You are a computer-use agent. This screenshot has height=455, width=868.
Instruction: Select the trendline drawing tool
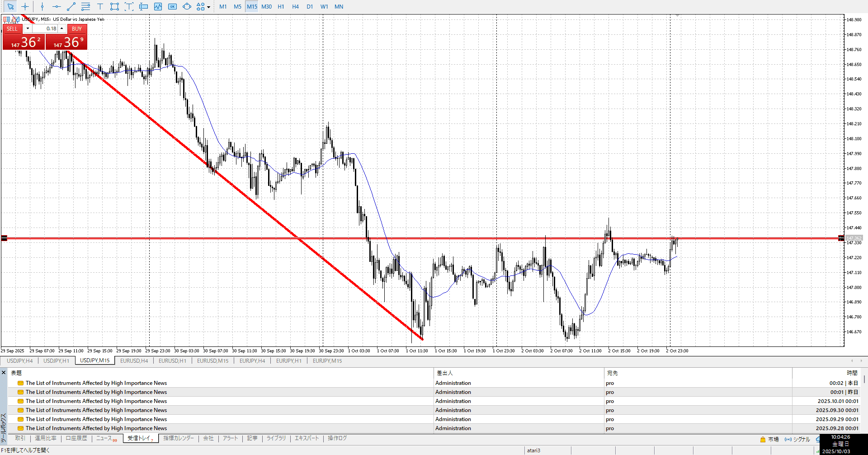71,7
